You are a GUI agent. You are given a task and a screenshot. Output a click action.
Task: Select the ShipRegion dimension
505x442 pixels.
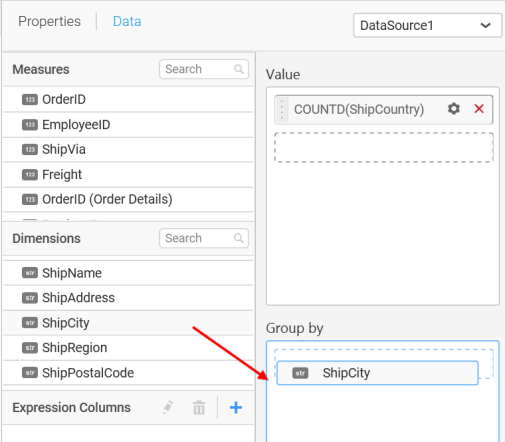pyautogui.click(x=128, y=348)
